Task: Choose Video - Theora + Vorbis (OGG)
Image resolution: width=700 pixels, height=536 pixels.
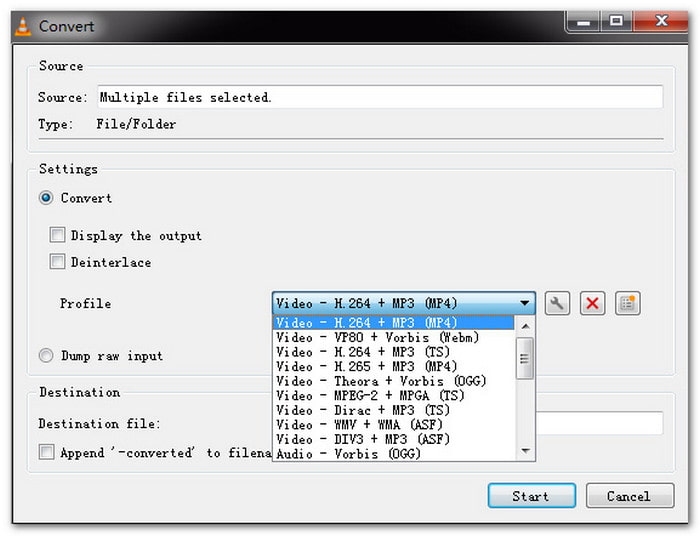Action: tap(393, 381)
